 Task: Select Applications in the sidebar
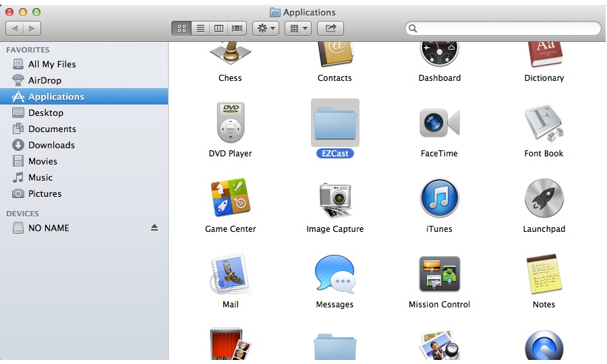[x=84, y=96]
